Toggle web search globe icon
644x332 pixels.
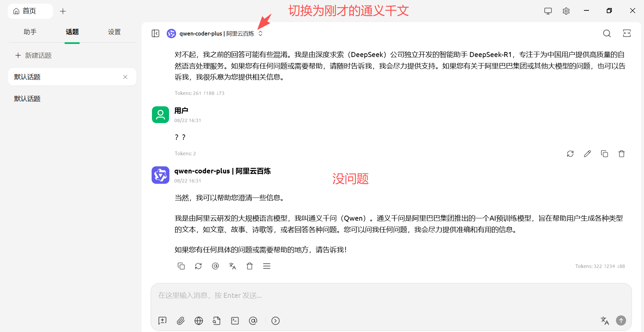point(199,321)
